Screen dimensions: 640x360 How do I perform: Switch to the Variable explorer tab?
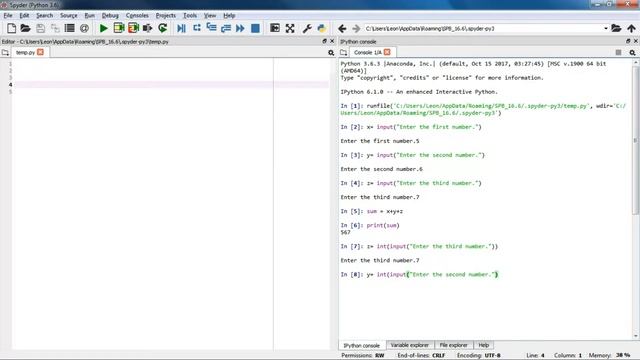(x=410, y=345)
